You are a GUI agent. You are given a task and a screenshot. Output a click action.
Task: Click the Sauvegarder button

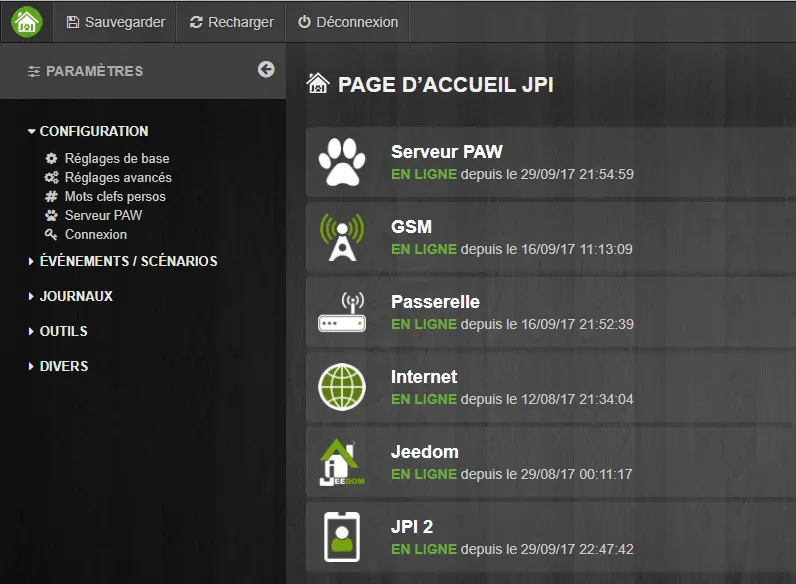pos(116,22)
